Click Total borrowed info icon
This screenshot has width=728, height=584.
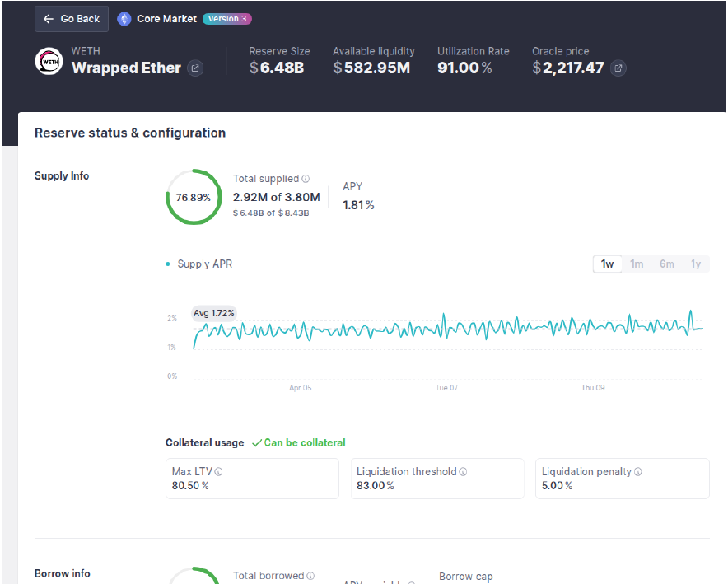310,577
